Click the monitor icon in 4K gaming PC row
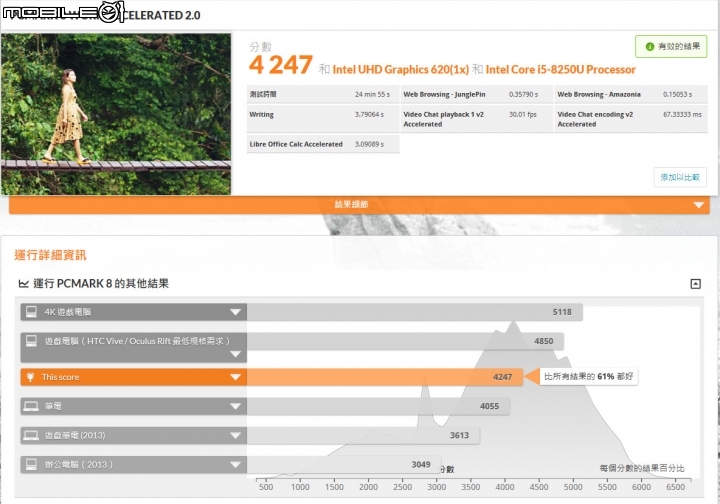Image resolution: width=720 pixels, height=504 pixels. click(x=31, y=312)
